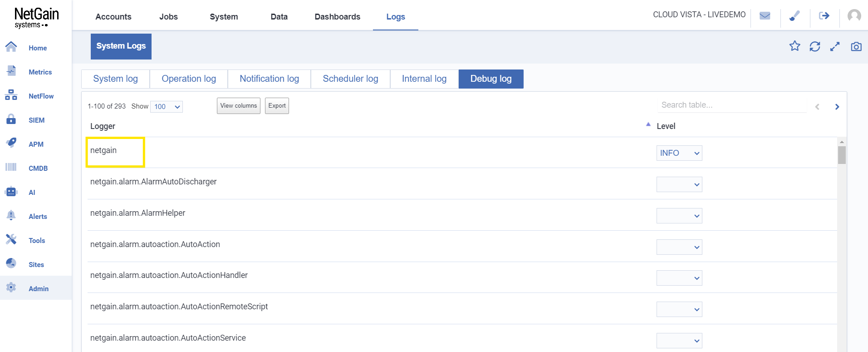Open the Dashboards menu
The width and height of the screenshot is (868, 352).
click(x=338, y=17)
